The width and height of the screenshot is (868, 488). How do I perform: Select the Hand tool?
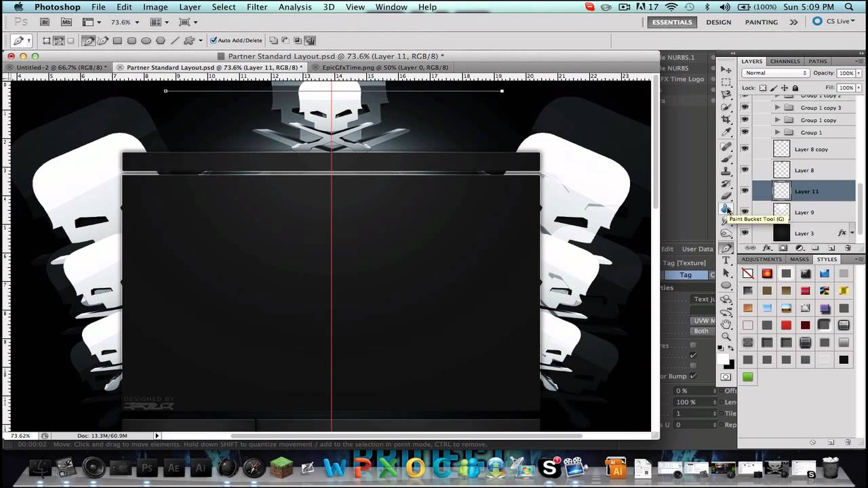(x=726, y=324)
